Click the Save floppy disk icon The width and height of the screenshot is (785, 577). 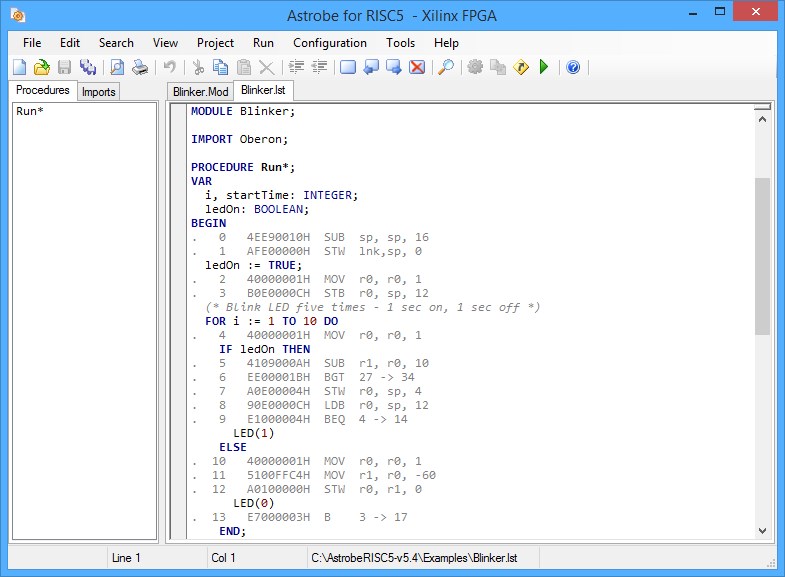click(x=64, y=67)
